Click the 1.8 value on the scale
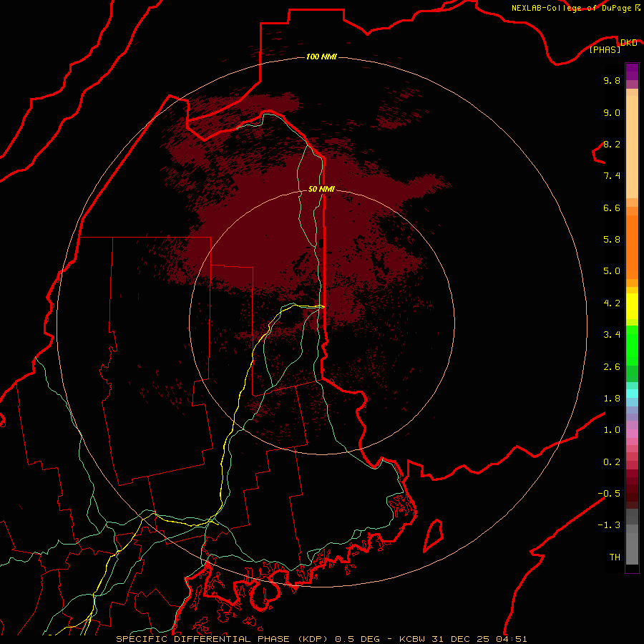The height and width of the screenshot is (644, 644). [x=612, y=399]
